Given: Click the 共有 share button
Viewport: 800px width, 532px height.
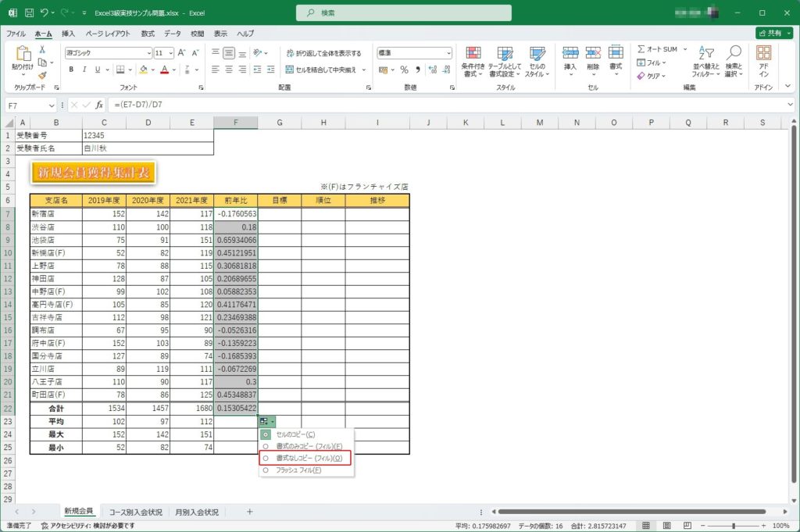Looking at the screenshot, I should coord(773,34).
